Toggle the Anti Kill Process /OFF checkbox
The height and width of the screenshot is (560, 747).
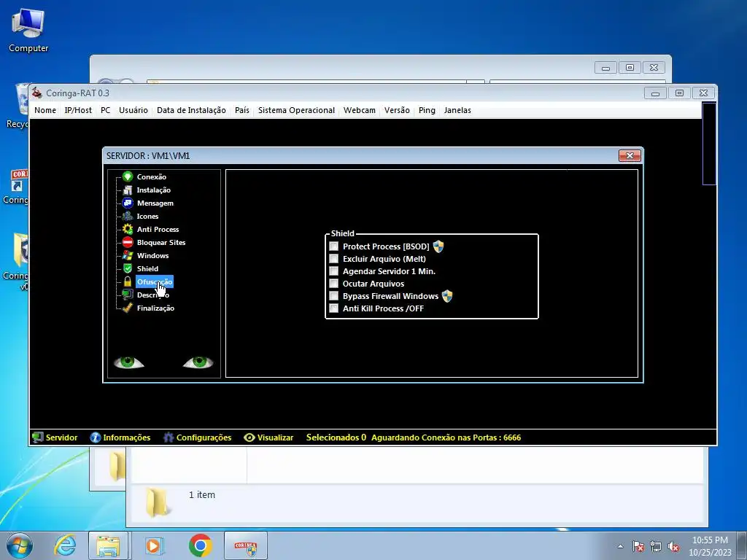(x=334, y=308)
